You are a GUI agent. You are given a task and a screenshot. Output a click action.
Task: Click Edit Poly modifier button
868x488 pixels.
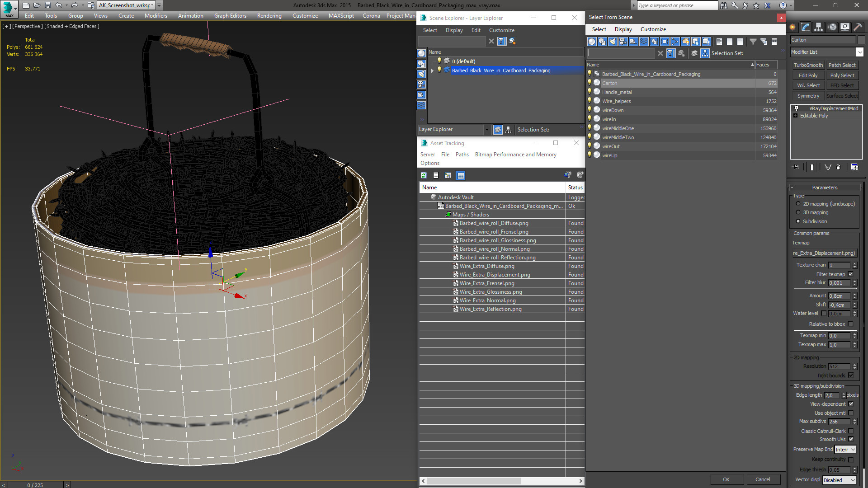tap(808, 75)
